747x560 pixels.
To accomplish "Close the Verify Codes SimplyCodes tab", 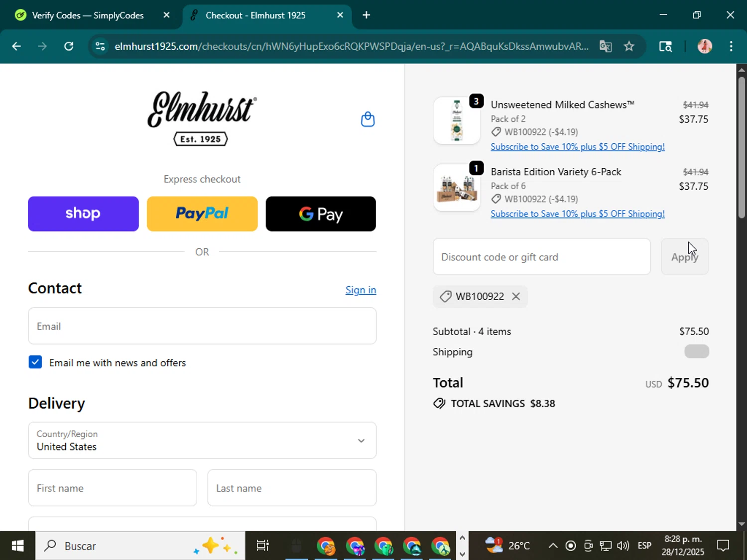I will 166,15.
